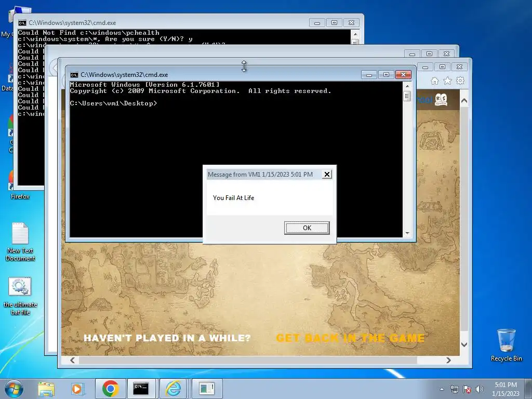
Task: Click the browser horizontal scroll-right arrow
Action: 448,360
